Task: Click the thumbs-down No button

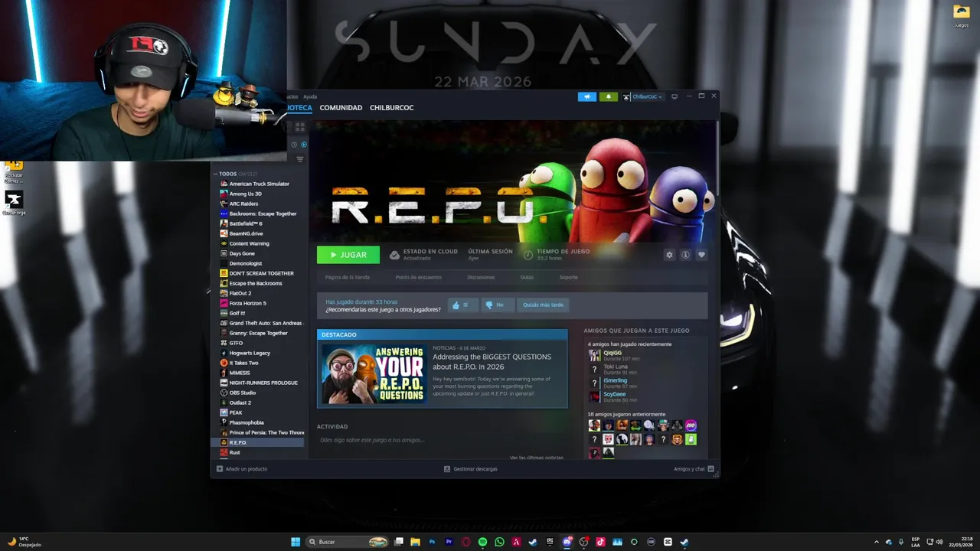Action: [496, 305]
